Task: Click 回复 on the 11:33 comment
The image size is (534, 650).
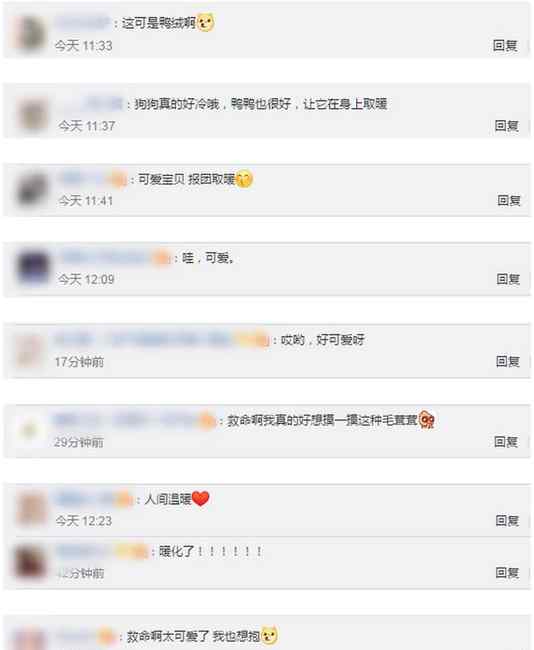Action: pyautogui.click(x=505, y=45)
